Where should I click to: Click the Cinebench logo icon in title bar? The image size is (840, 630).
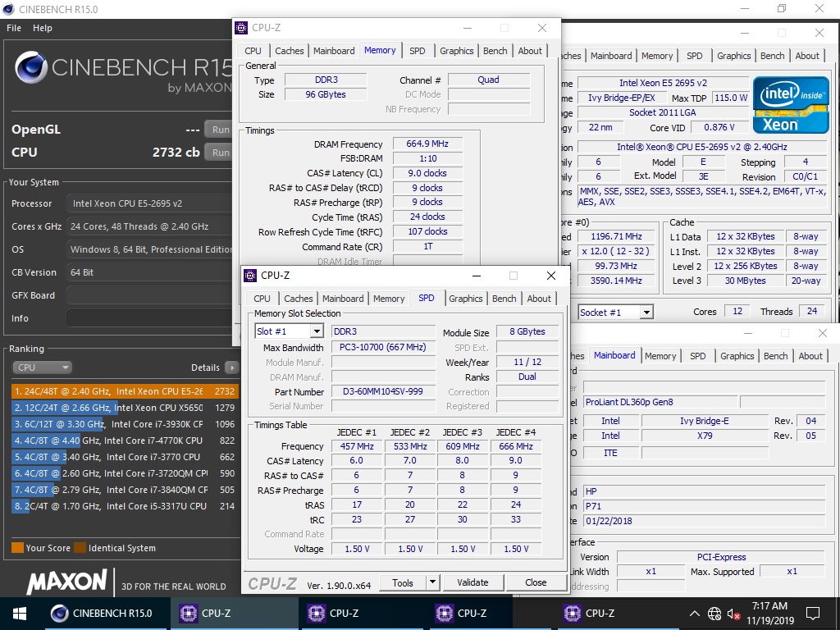point(8,9)
